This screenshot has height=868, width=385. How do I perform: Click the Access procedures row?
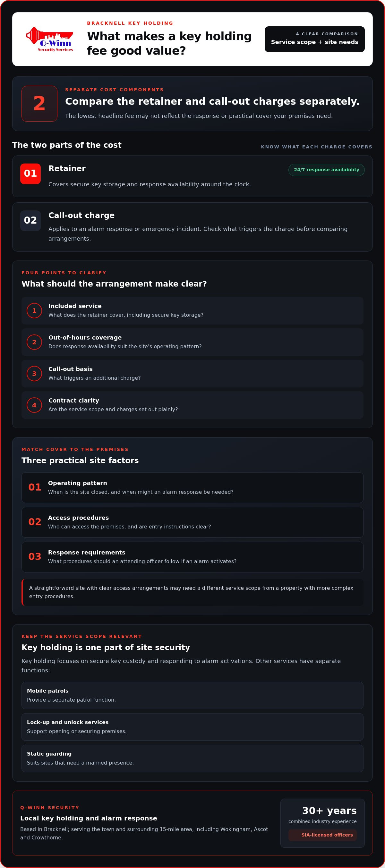pos(193,522)
